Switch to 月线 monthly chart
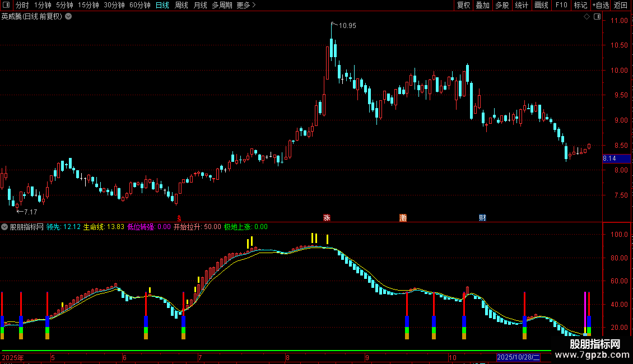This screenshot has width=633, height=364. (x=200, y=5)
